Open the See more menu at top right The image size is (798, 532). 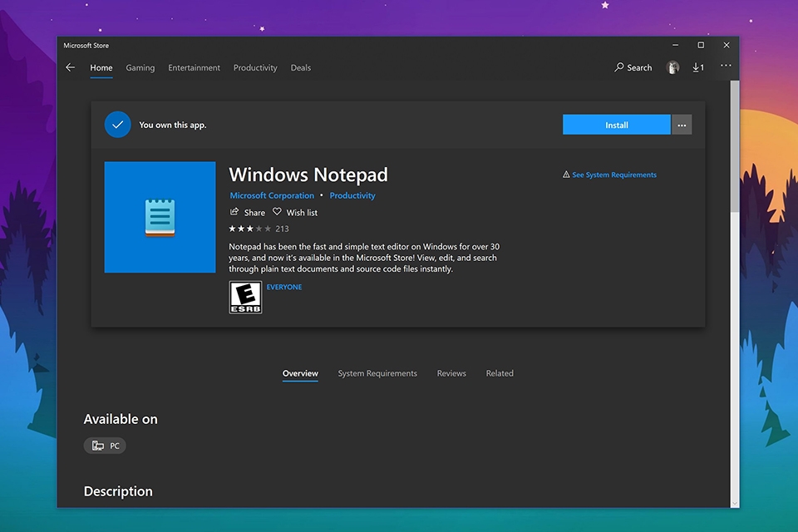tap(725, 65)
